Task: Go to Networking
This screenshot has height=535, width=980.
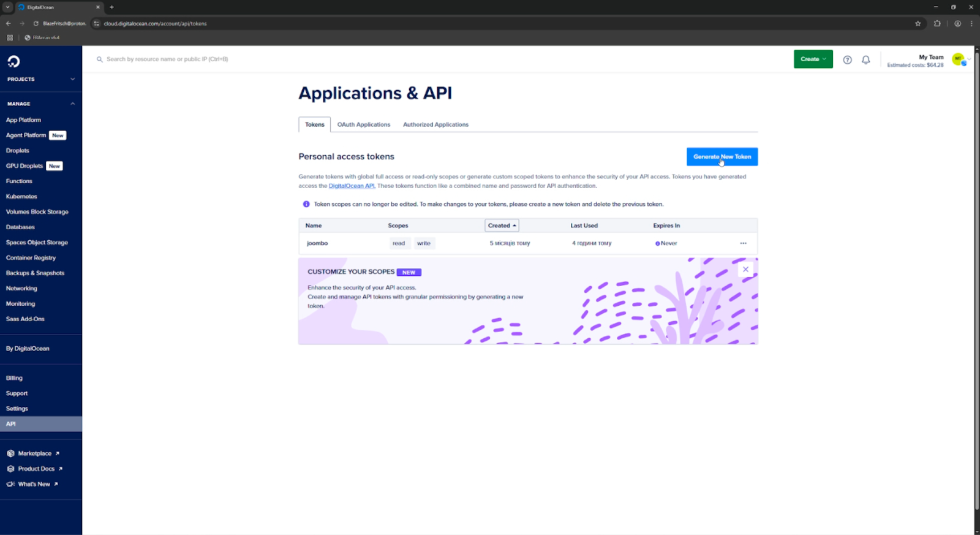Action: tap(21, 289)
